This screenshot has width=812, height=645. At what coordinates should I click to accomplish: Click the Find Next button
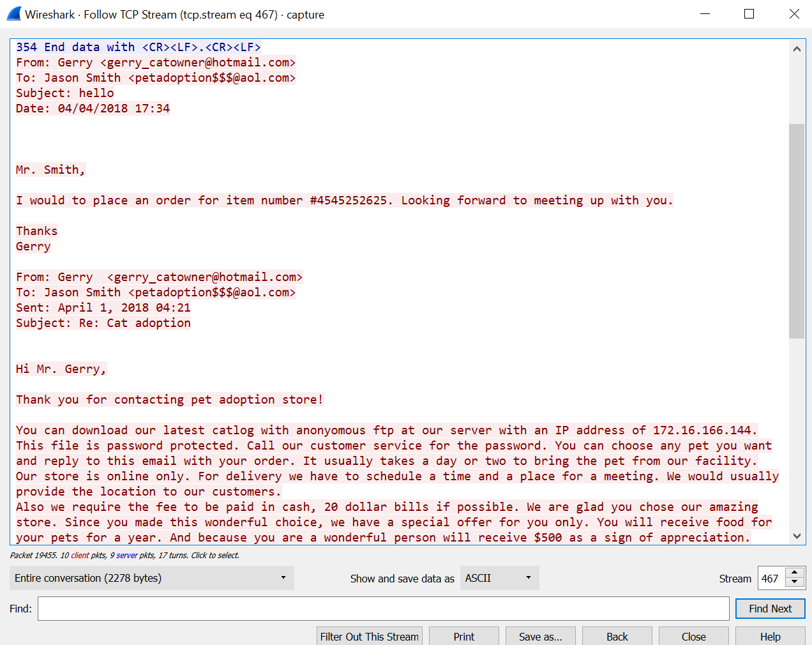tap(770, 609)
